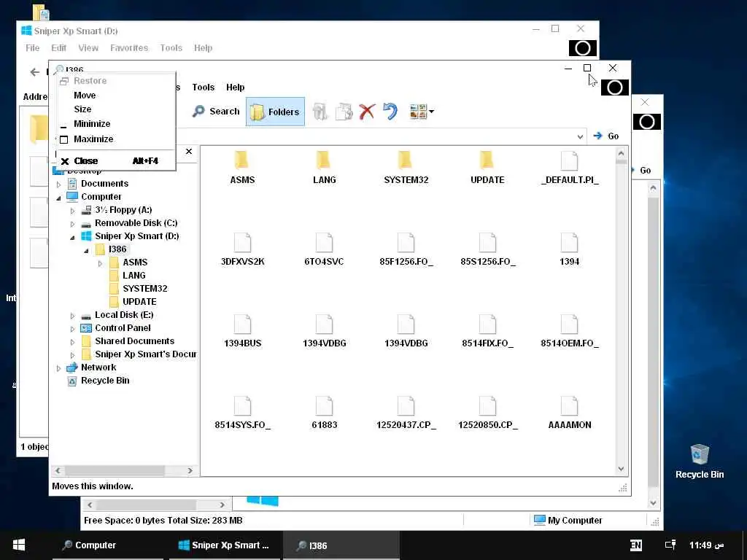Switch to Sniper Xp Smart taskbar button
Viewport: 747px width, 560px height.
click(x=223, y=545)
